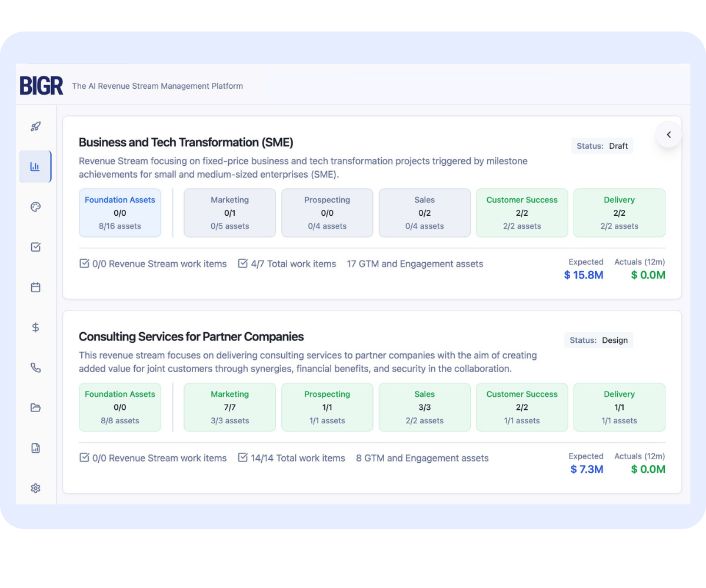Image resolution: width=706 pixels, height=588 pixels.
Task: Open the checklist tasks sidebar icon
Action: pos(36,247)
